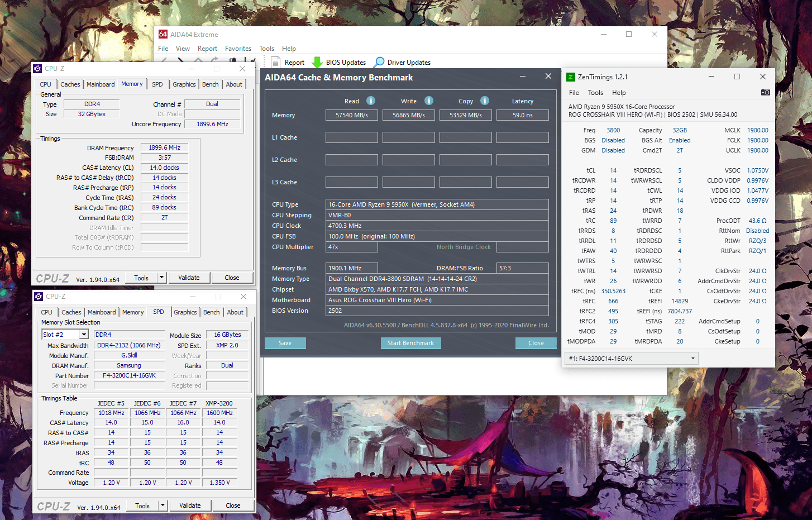Open Tools dropdown arrow in lower CPU-Z window
This screenshot has width=812, height=520.
pos(163,505)
